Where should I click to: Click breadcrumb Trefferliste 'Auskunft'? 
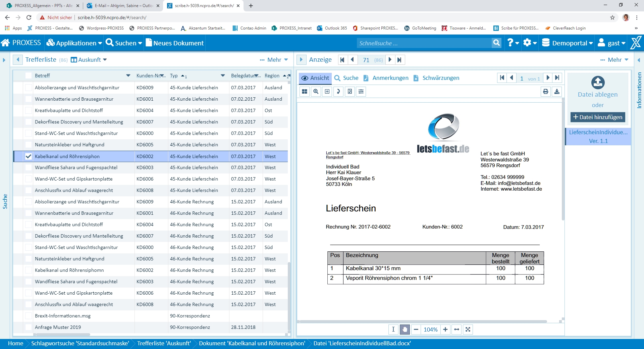(x=164, y=343)
